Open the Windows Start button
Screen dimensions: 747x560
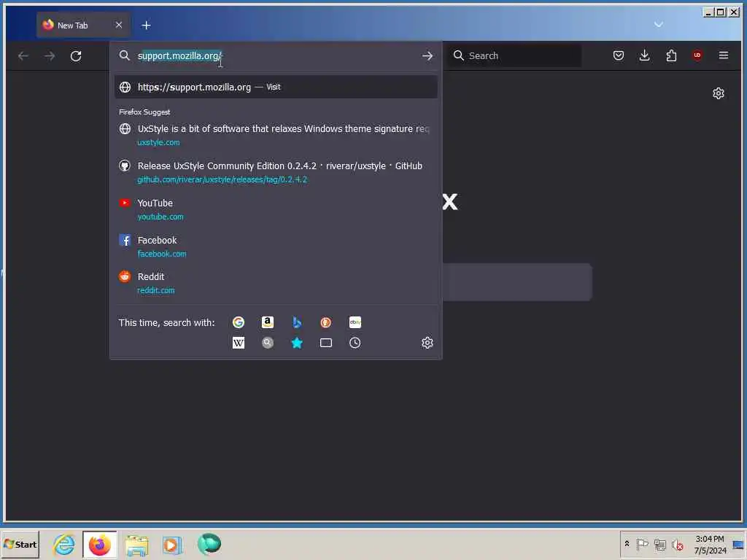pyautogui.click(x=20, y=544)
